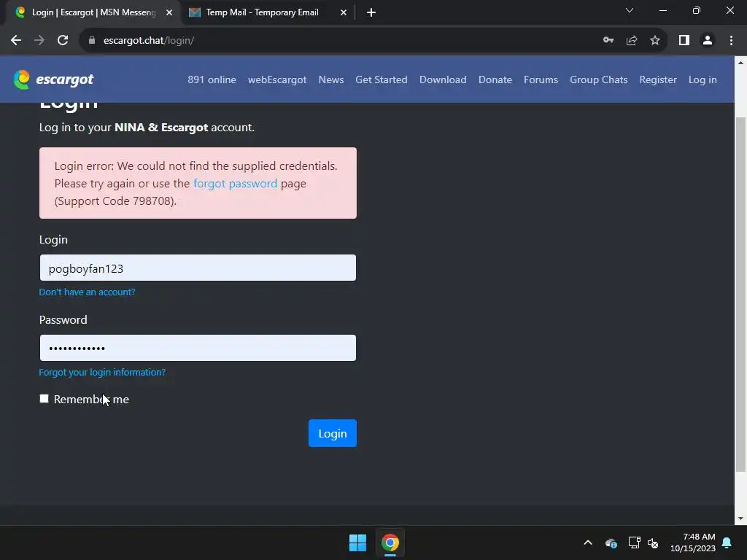Click the share page icon
The image size is (747, 560).
[x=632, y=41]
